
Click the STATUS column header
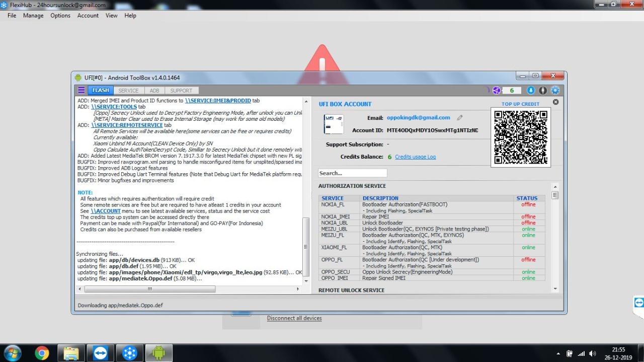tap(527, 198)
